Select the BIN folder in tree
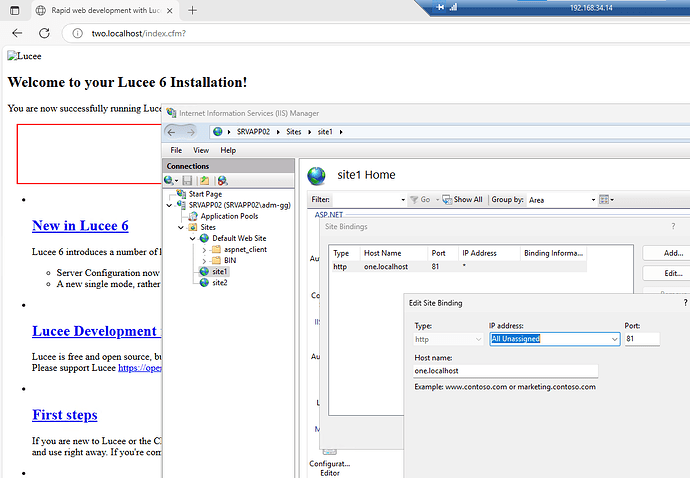This screenshot has height=478, width=690. (x=230, y=260)
